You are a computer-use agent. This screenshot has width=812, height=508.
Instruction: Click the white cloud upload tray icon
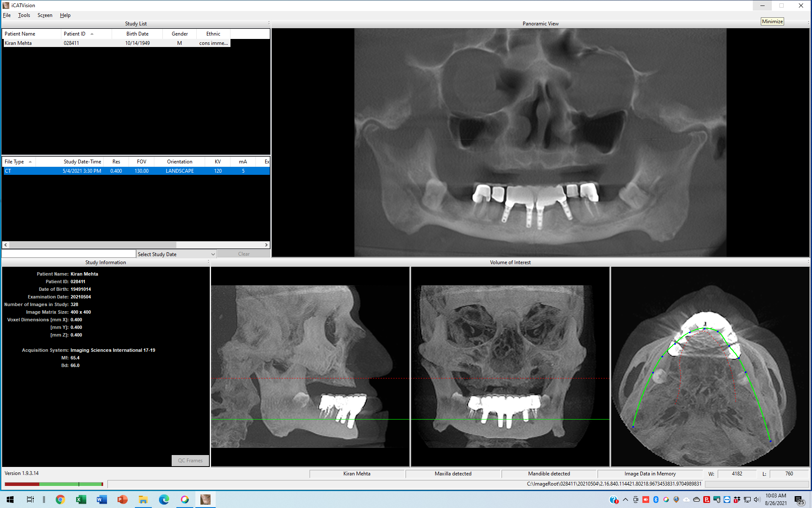pyautogui.click(x=686, y=500)
